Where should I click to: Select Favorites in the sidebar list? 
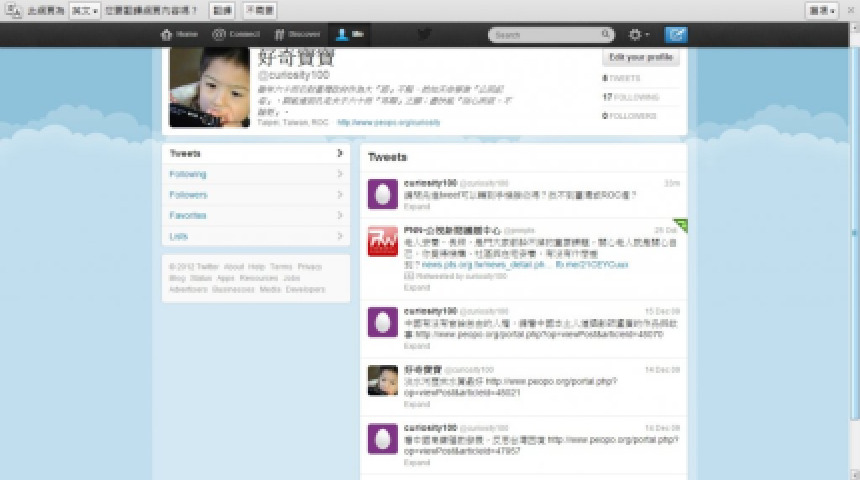pyautogui.click(x=189, y=215)
